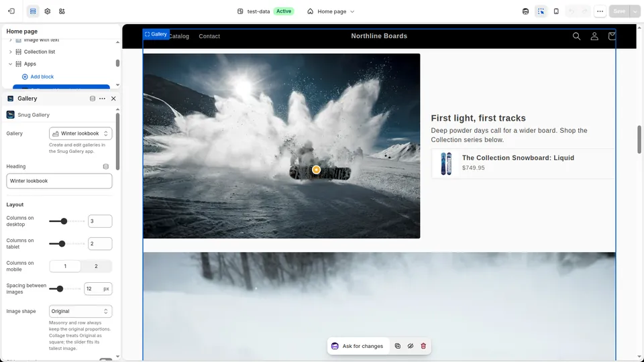Click the Columns on tablet number field

100,244
